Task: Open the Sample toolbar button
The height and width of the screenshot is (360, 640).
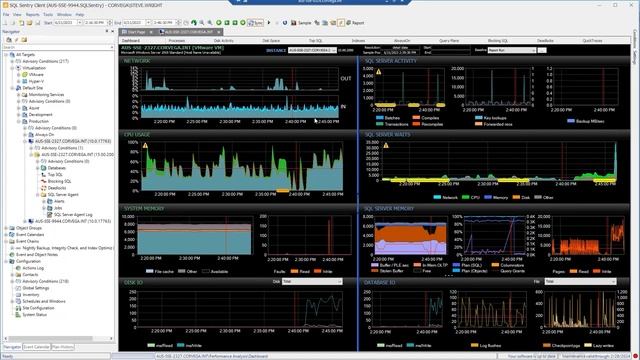Action: [x=301, y=23]
